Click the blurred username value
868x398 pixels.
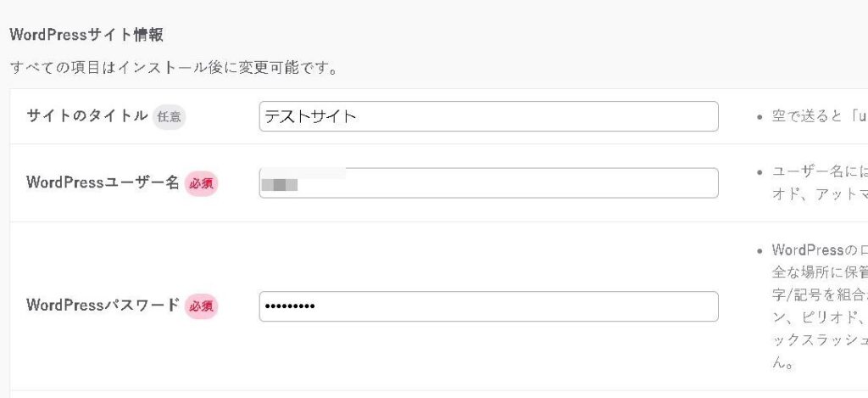click(x=281, y=183)
